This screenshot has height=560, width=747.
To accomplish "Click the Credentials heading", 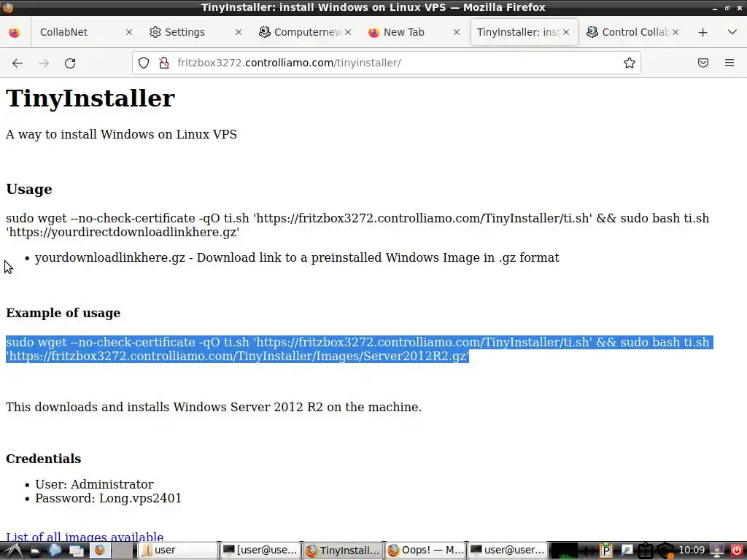I will point(43,459).
